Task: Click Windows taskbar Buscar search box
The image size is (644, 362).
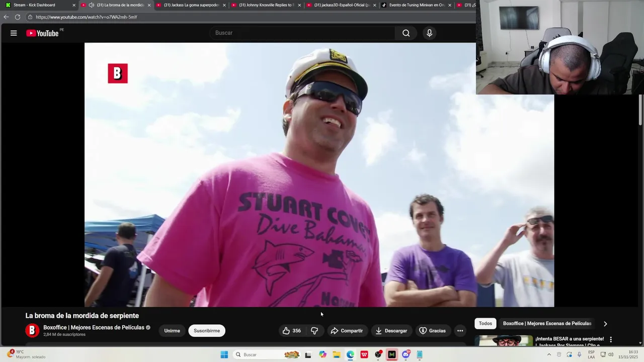Action: 267,355
